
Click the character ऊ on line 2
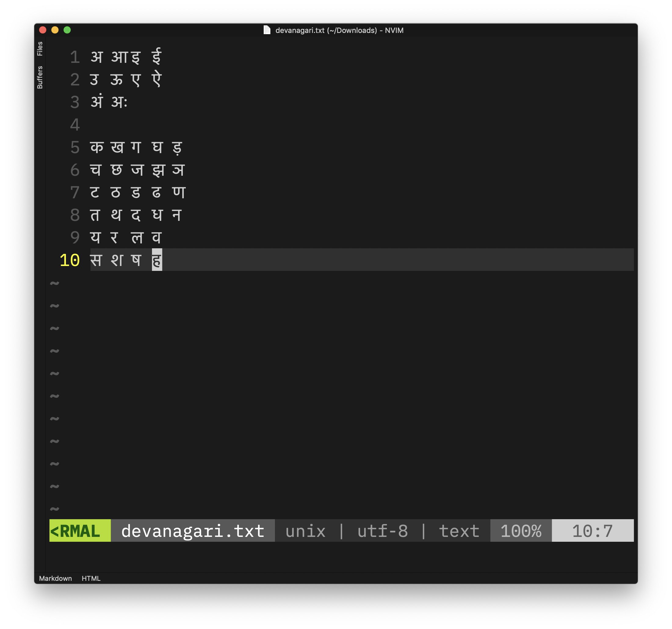pyautogui.click(x=117, y=80)
